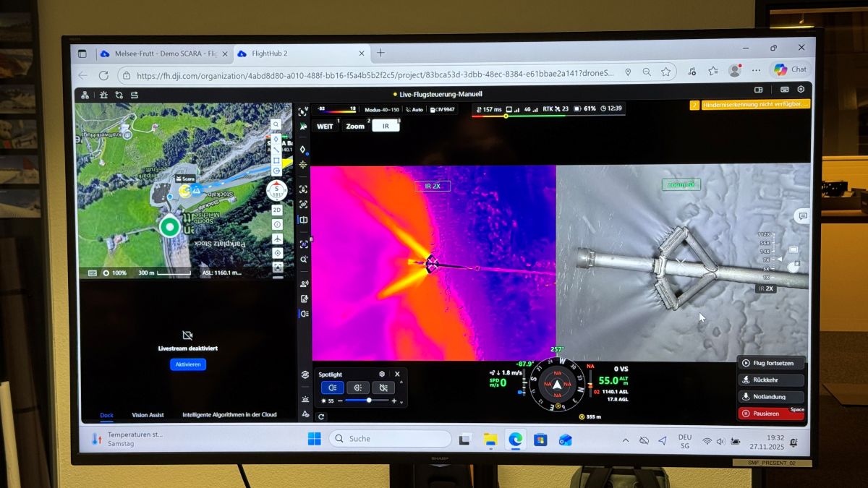The image size is (868, 488).
Task: Open Spotlight settings gear icon
Action: click(382, 374)
